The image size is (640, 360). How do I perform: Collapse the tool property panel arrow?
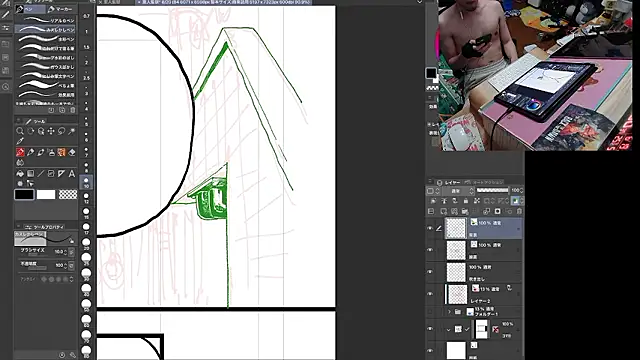click(18, 227)
